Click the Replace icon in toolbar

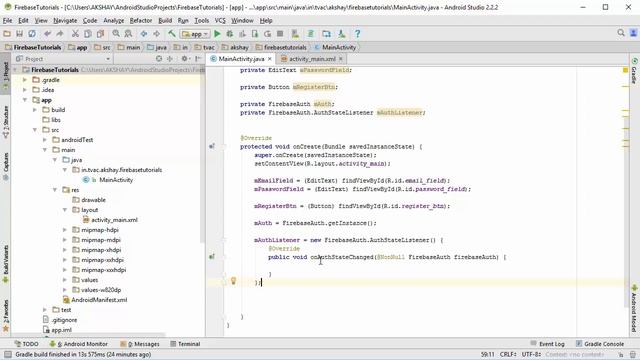[128, 34]
